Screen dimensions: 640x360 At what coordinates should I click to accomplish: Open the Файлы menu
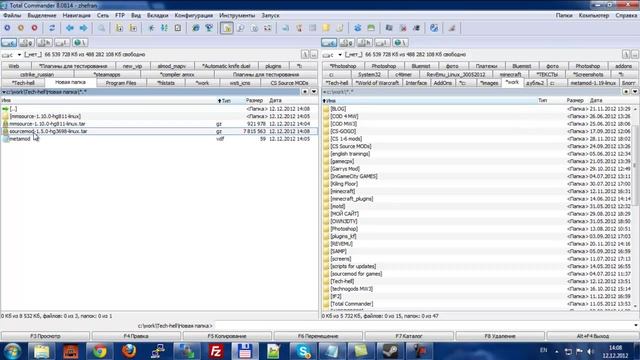(x=12, y=16)
